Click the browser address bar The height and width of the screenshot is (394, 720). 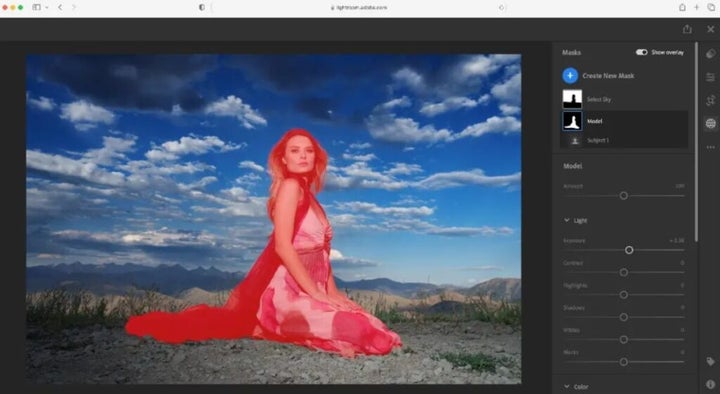359,7
